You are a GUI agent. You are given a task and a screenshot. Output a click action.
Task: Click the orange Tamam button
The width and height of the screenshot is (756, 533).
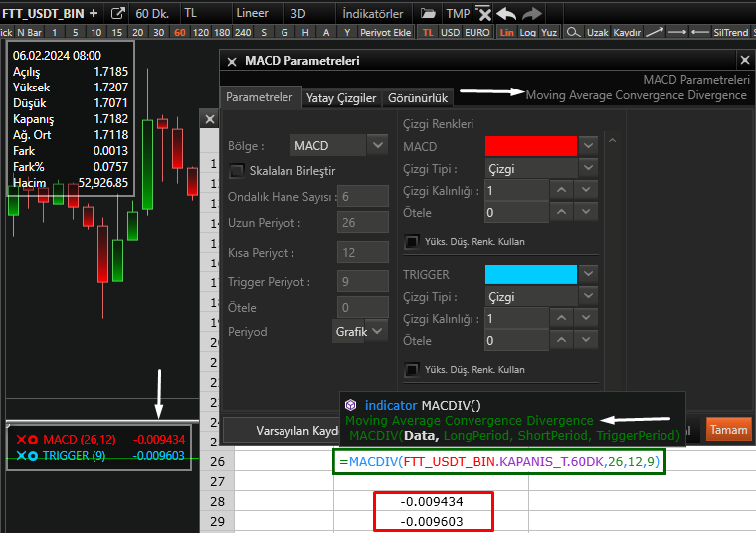tap(728, 429)
